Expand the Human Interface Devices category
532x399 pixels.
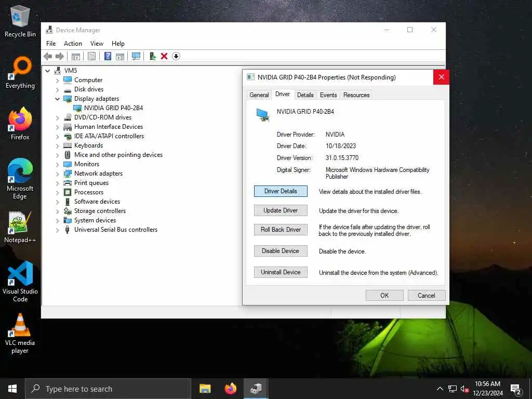(57, 127)
